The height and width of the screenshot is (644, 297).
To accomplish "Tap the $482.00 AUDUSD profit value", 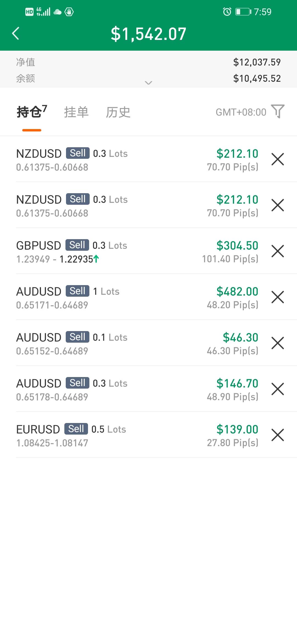I will [237, 291].
